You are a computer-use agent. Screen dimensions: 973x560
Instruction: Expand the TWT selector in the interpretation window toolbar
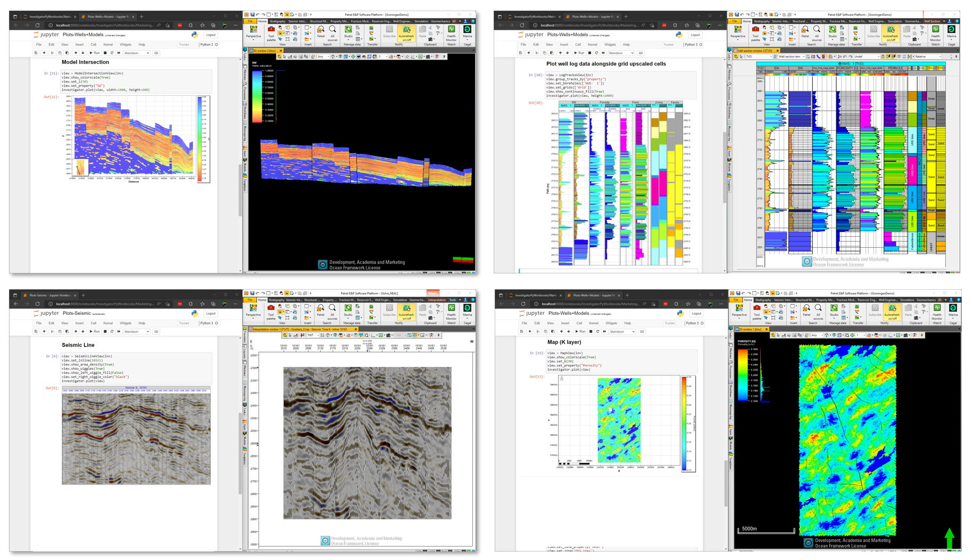[x=312, y=336]
